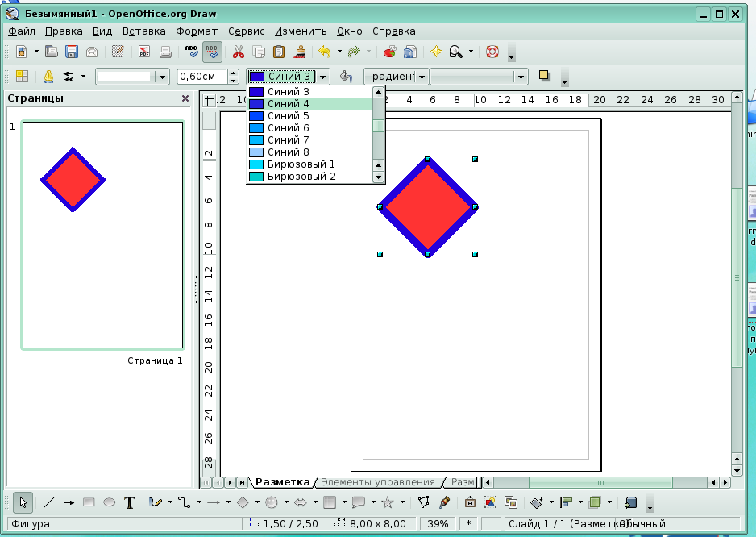Screen dimensions: 756x537
Task: Open the Stars shapes tool
Action: point(387,502)
